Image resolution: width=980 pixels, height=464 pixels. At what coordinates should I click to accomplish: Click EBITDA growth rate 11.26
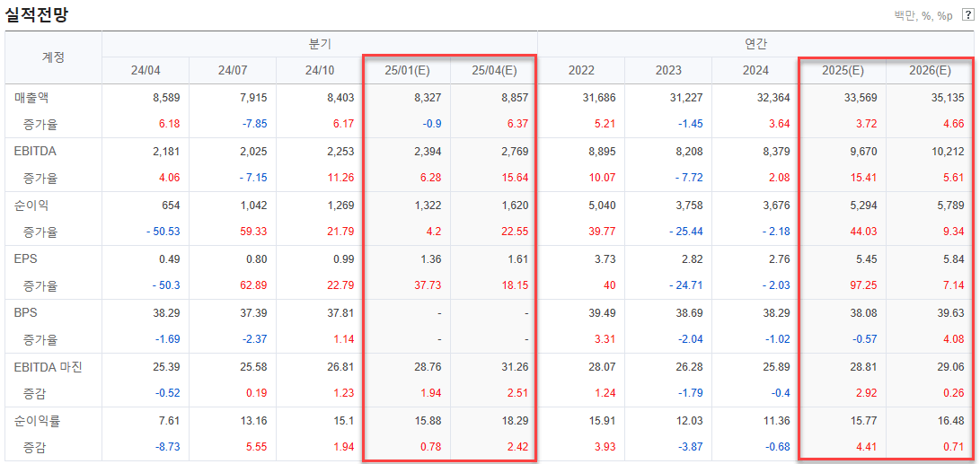point(341,178)
